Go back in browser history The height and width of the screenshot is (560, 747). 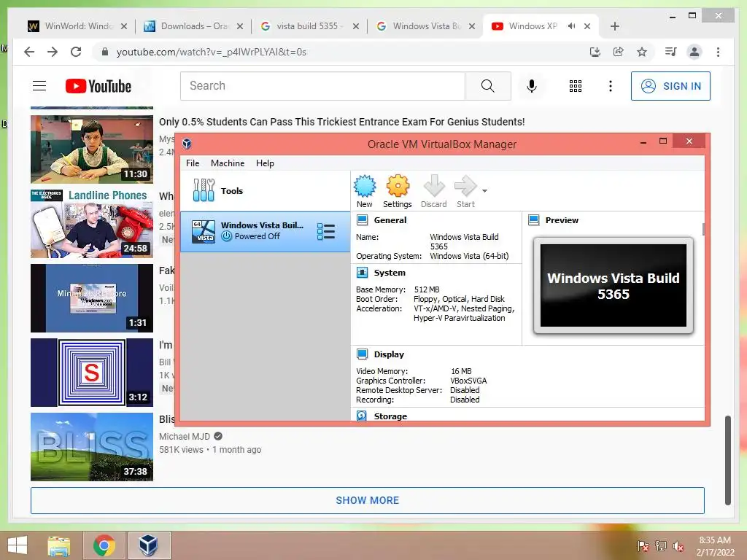[29, 52]
